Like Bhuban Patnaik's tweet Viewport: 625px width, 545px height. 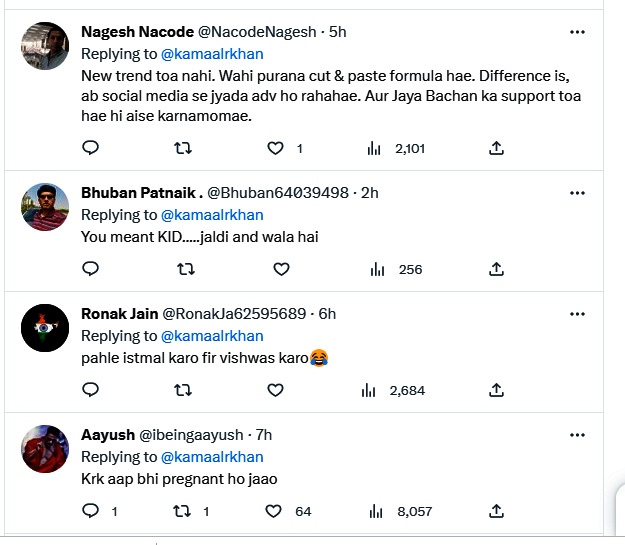281,269
